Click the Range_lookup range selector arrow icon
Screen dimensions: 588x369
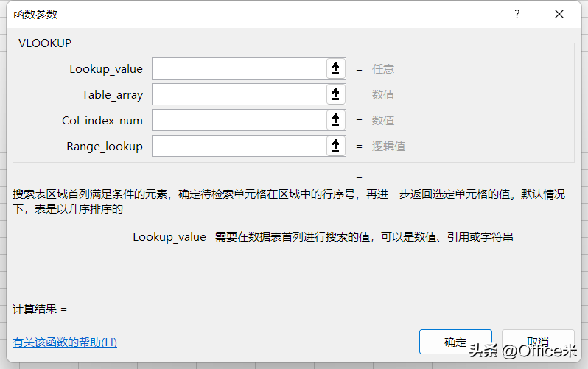coord(335,146)
